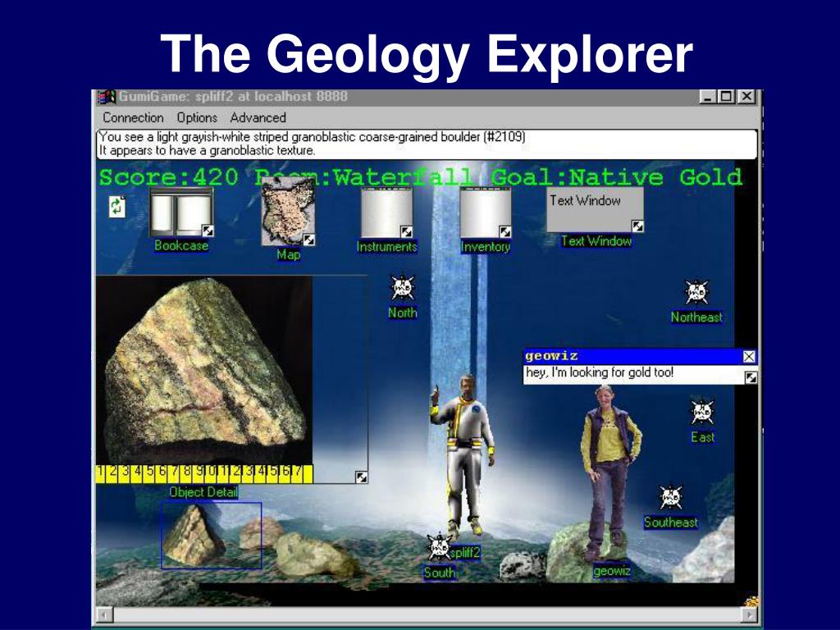Expand the Inventory panel with its arrow

(x=505, y=231)
